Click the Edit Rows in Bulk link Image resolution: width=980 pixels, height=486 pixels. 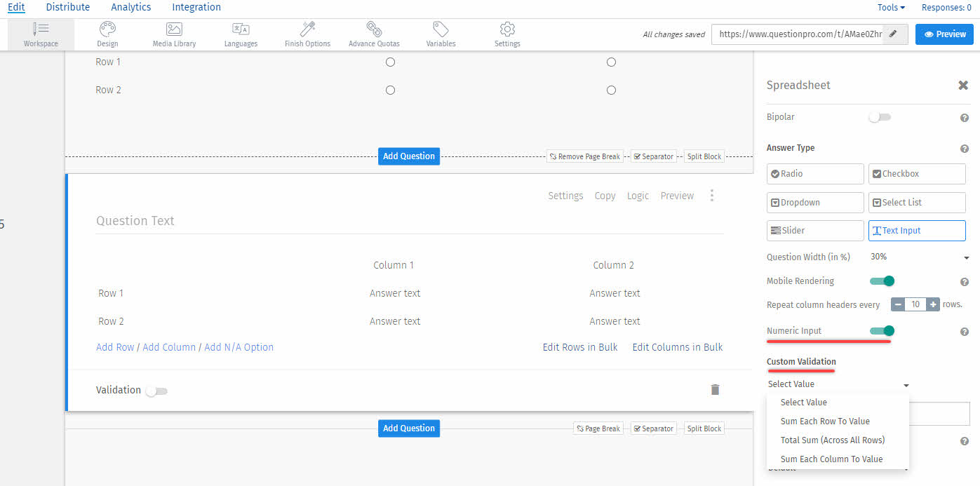(x=579, y=346)
